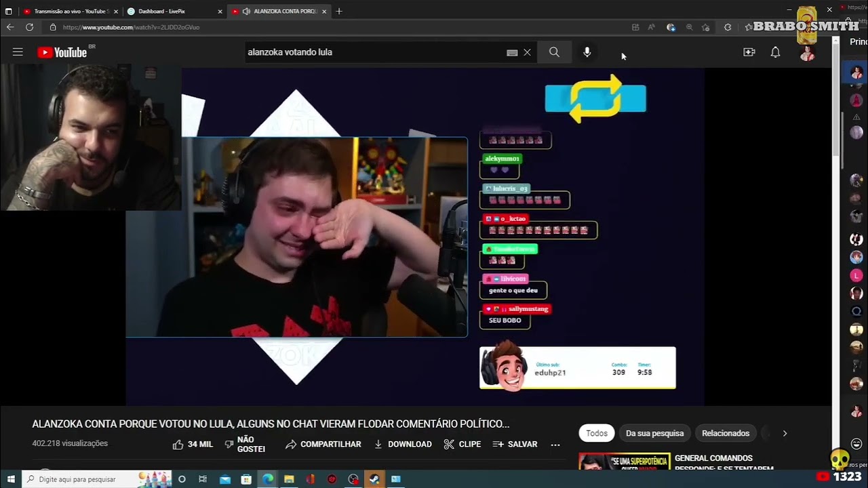This screenshot has height=488, width=868.
Task: Like the video with thumbs up
Action: click(x=193, y=445)
